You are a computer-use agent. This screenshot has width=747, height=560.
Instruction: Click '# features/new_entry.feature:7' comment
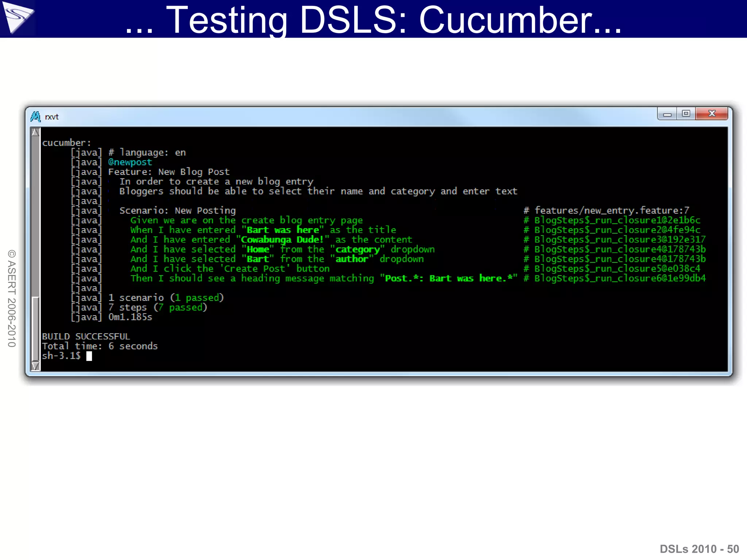pyautogui.click(x=607, y=211)
